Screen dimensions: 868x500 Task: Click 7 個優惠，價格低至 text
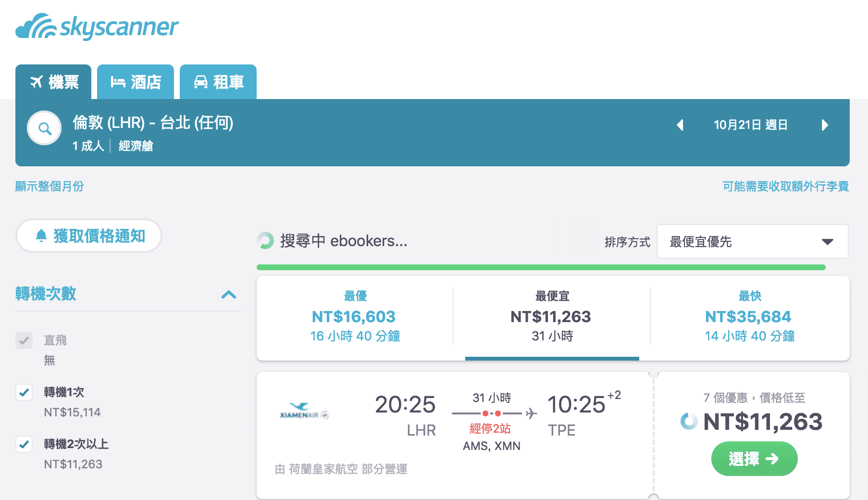click(754, 398)
